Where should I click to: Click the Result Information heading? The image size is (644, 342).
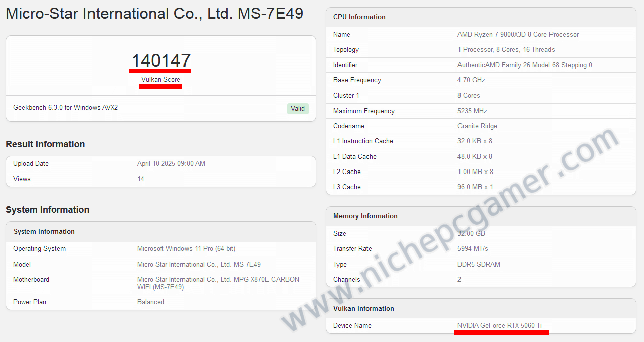[45, 144]
